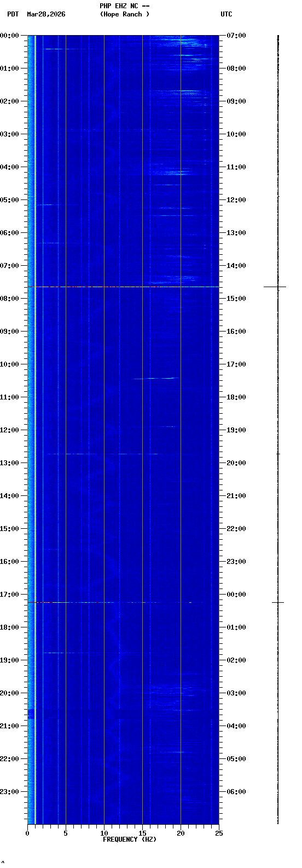This screenshot has height=868, width=302.
Task: Click the station title PHP EHZ NC --
Action: 125,6
